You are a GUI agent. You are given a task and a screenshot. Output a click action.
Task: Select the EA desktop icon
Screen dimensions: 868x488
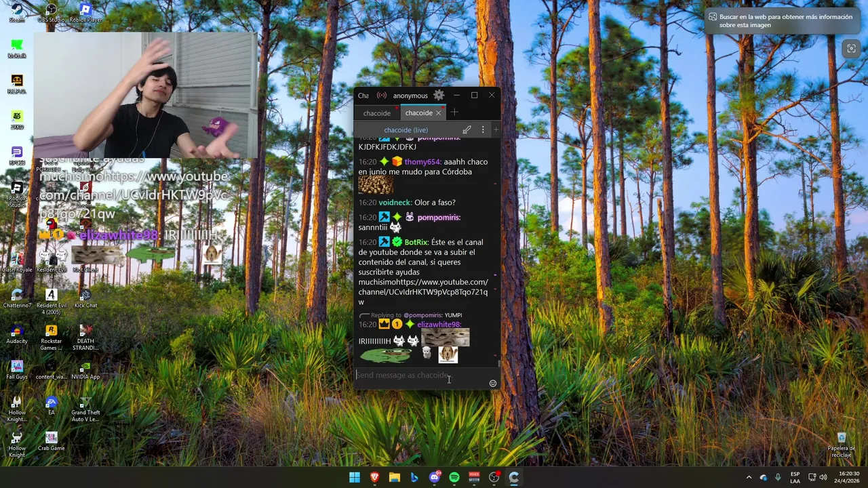pyautogui.click(x=51, y=405)
